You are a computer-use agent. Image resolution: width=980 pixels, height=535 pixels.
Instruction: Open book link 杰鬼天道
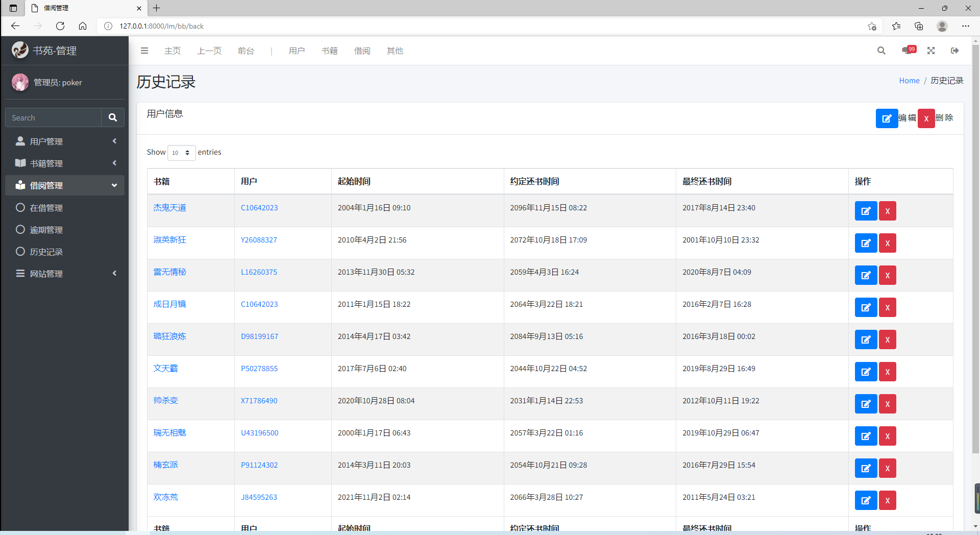click(x=170, y=208)
